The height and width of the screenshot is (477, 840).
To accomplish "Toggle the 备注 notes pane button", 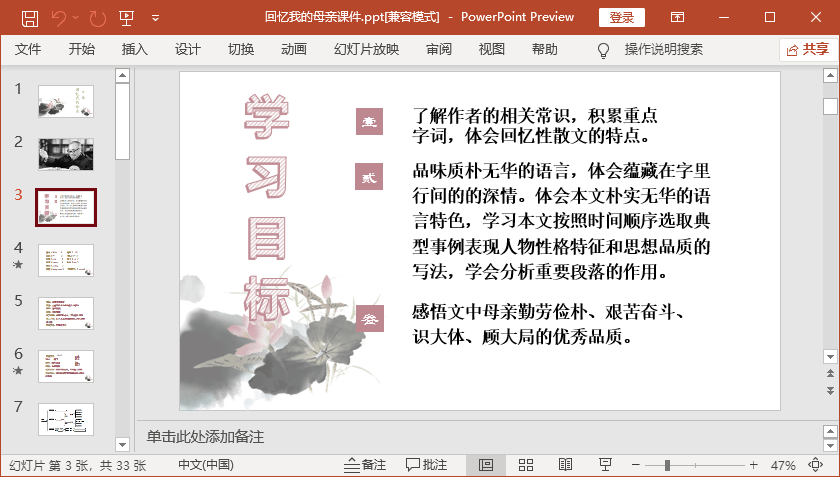I will point(365,465).
